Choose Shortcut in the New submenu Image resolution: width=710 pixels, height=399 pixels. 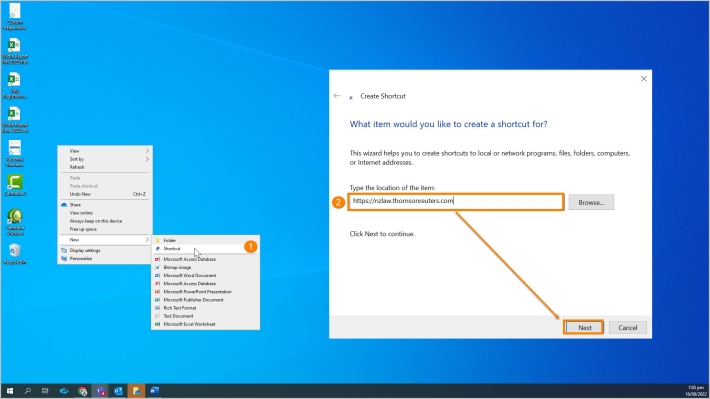tap(205, 249)
